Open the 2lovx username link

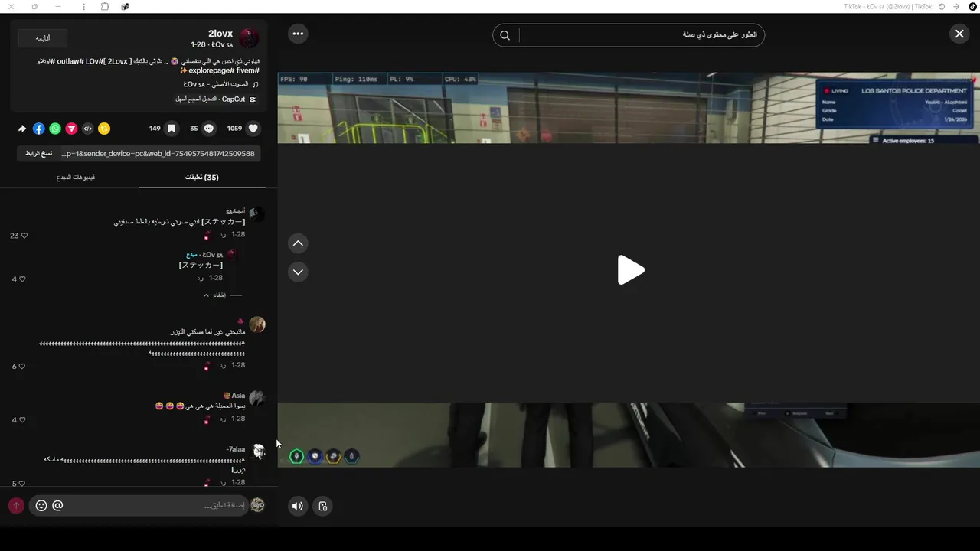coord(220,34)
